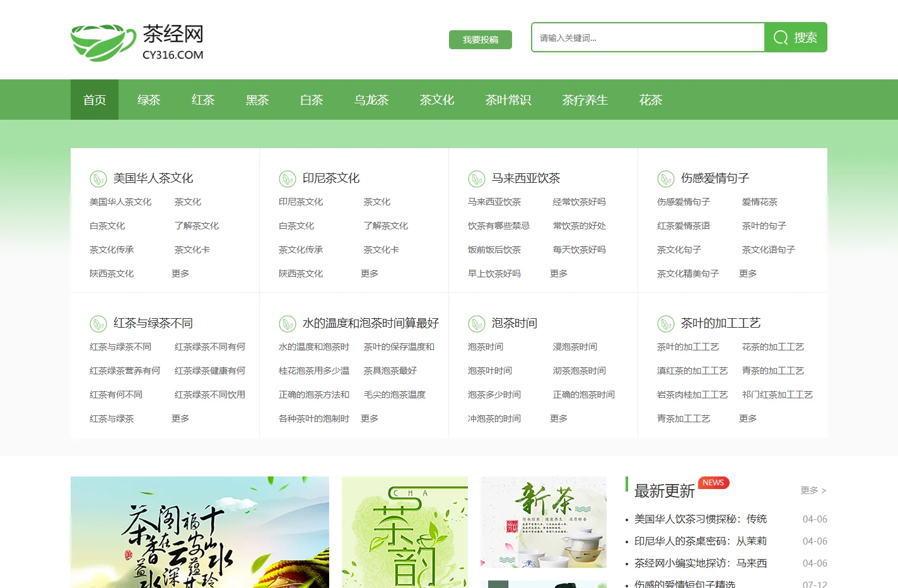Click the 搜索 search button
Viewport: 898px width, 588px height.
(x=796, y=37)
